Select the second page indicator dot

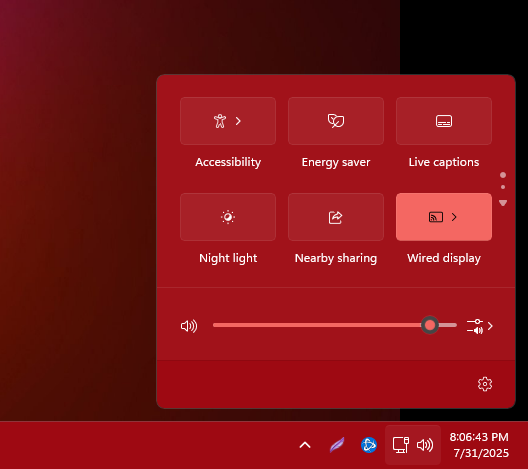coord(503,187)
